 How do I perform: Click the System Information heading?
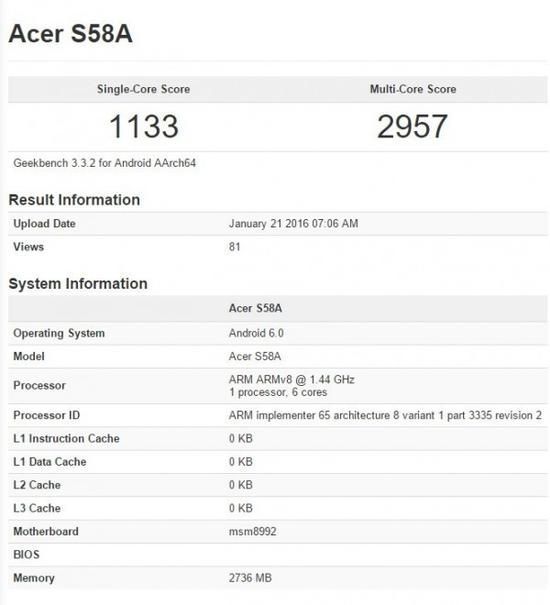[78, 284]
